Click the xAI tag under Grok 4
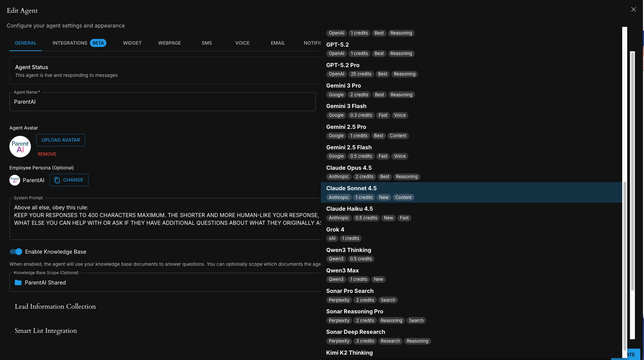644x360 pixels. 332,239
